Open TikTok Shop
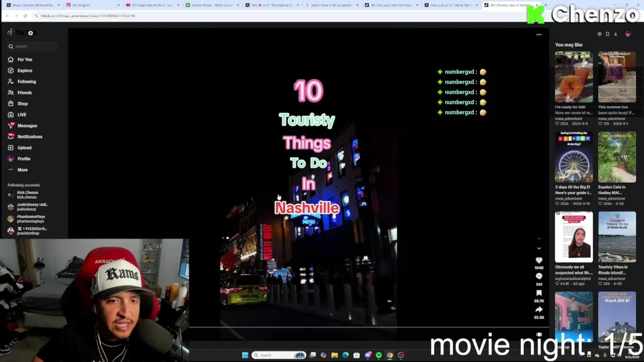This screenshot has width=644, height=362. click(x=18, y=104)
